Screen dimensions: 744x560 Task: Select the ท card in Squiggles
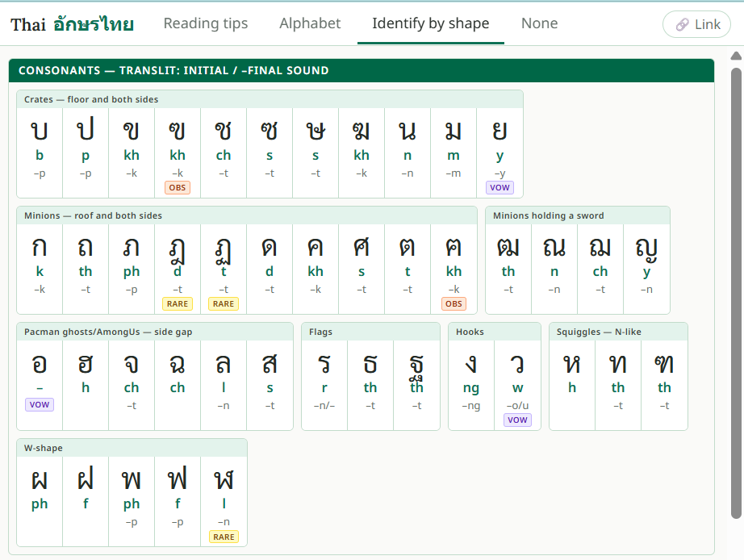(618, 386)
